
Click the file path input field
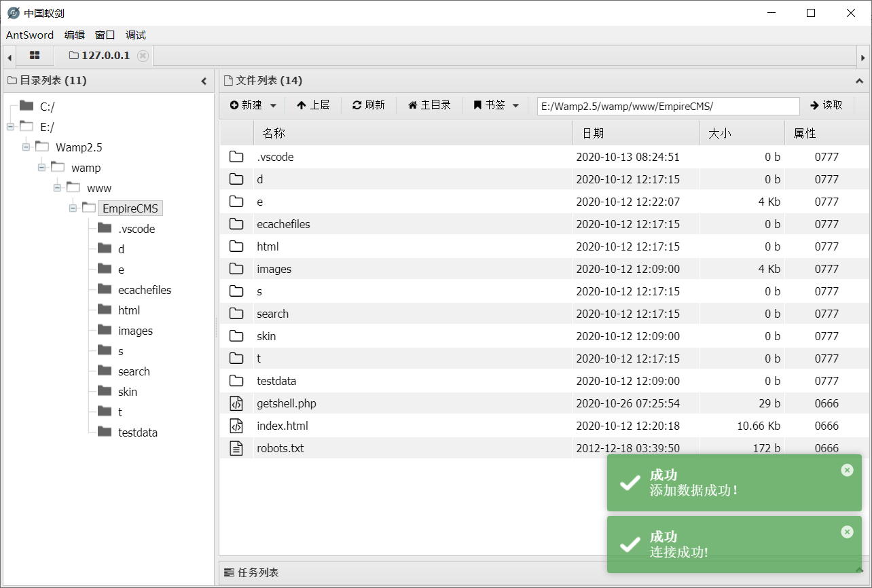tap(668, 107)
